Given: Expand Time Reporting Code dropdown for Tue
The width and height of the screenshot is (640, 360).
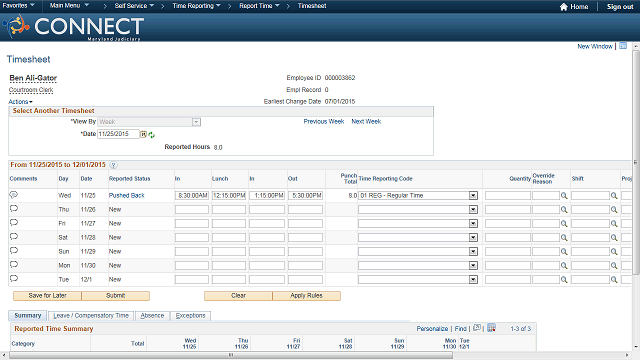Looking at the screenshot, I should click(x=473, y=279).
